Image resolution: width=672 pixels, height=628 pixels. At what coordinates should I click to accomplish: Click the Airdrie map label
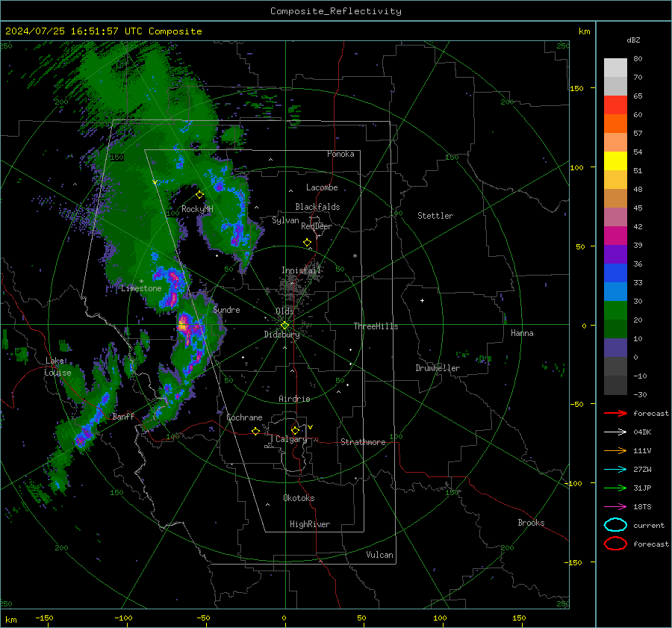[x=294, y=399]
